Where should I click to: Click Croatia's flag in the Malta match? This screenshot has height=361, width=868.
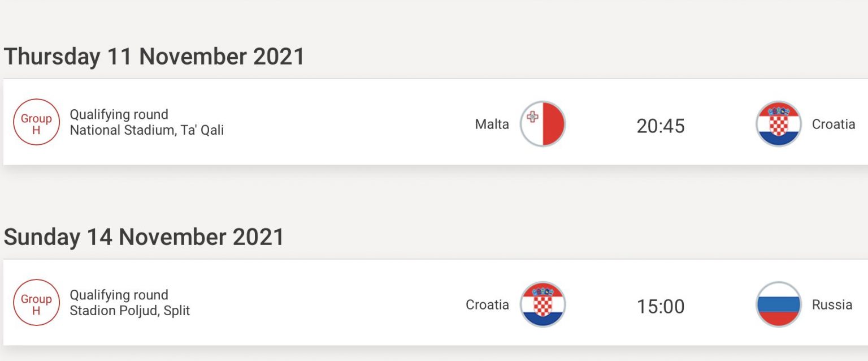point(778,124)
